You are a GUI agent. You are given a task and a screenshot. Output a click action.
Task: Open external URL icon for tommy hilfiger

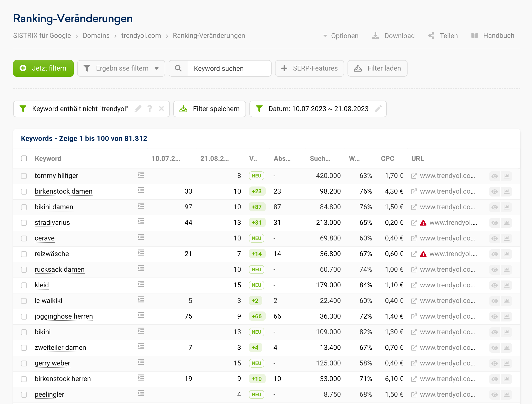point(414,176)
